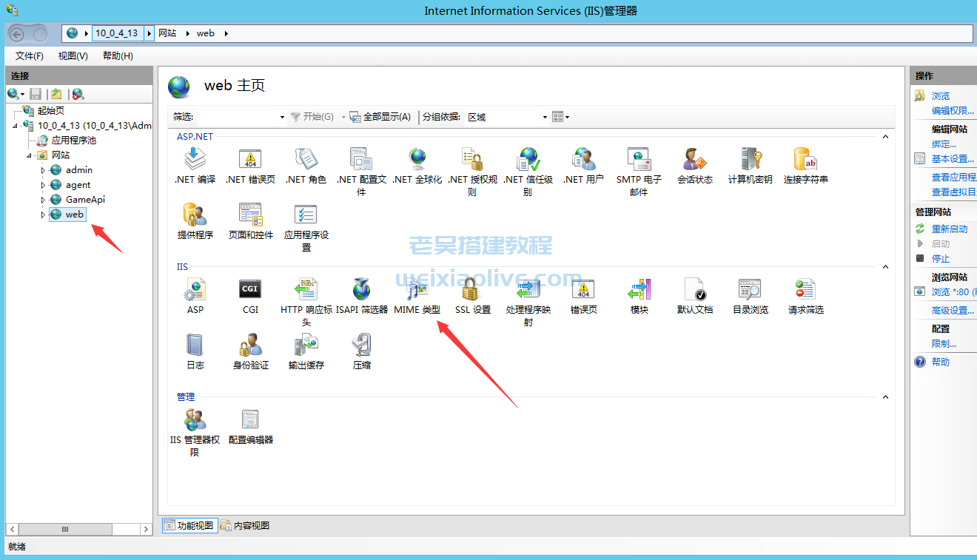Open SSL 设置 padlock icon
Viewport: 977px width, 560px height.
[x=472, y=290]
